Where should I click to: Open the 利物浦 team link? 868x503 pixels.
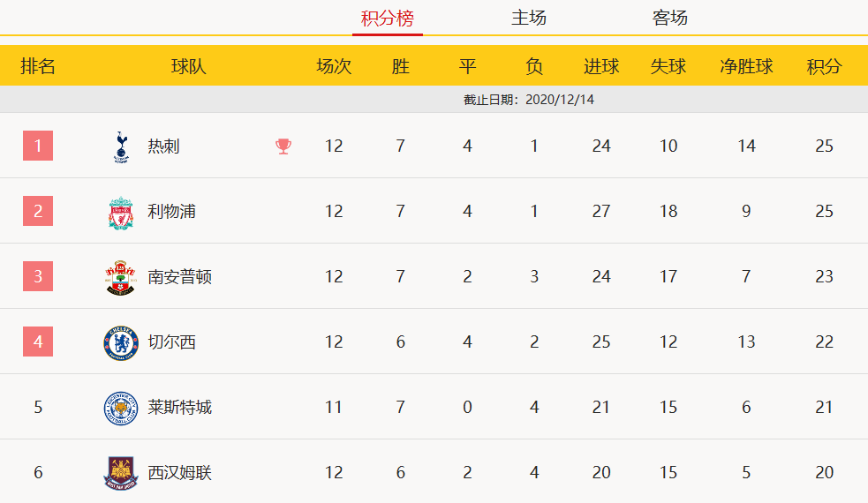[171, 212]
